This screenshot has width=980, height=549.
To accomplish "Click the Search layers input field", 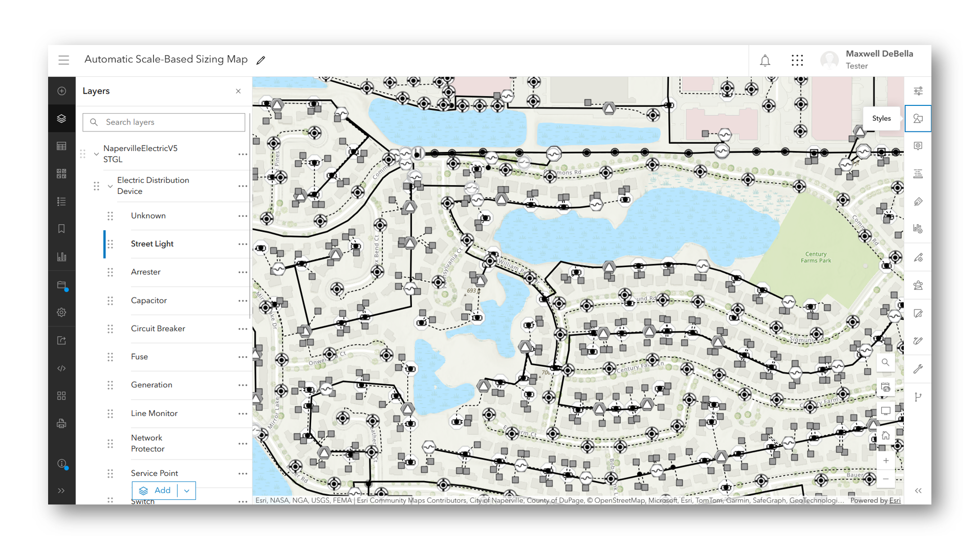I will [164, 122].
